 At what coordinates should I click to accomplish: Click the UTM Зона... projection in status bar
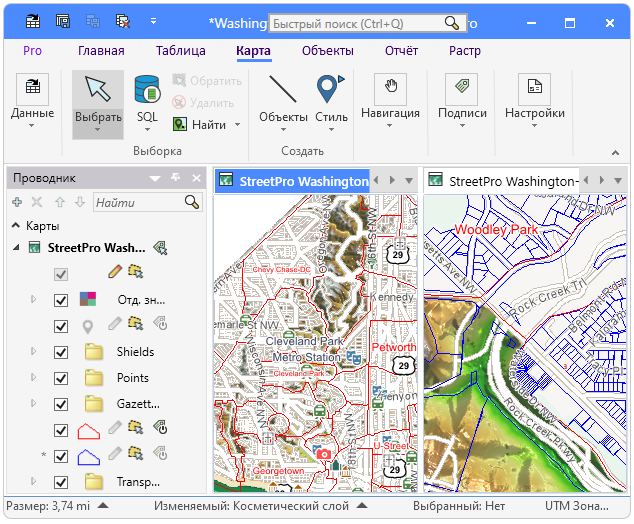576,506
